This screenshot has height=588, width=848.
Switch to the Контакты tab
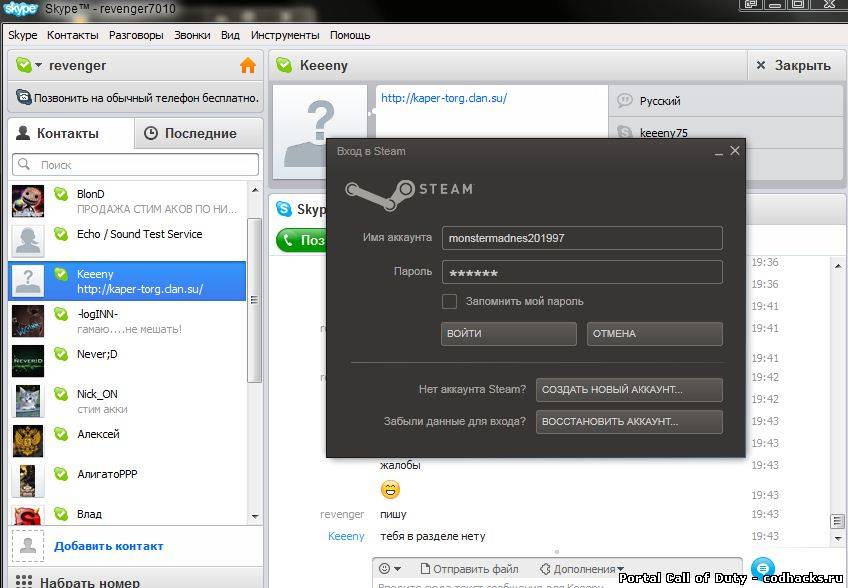pyautogui.click(x=71, y=133)
